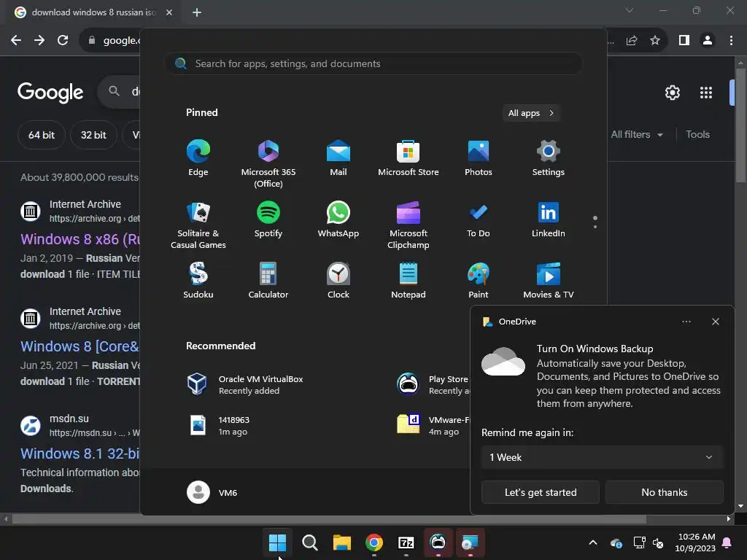Open 7-Zip from the taskbar
This screenshot has width=747, height=560.
[x=406, y=542]
